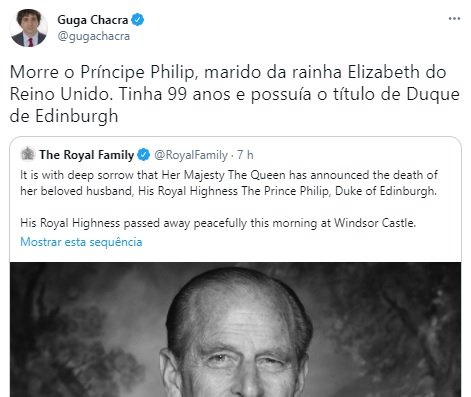Viewport: 471px width, 397px height.
Task: Click 'Duke of Edinburgh' in the quoted tweet
Action: coord(386,191)
